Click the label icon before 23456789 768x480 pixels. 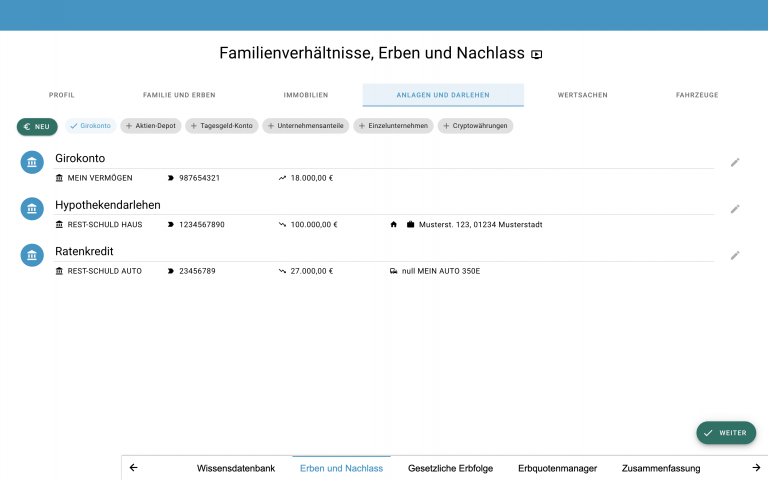(x=170, y=271)
